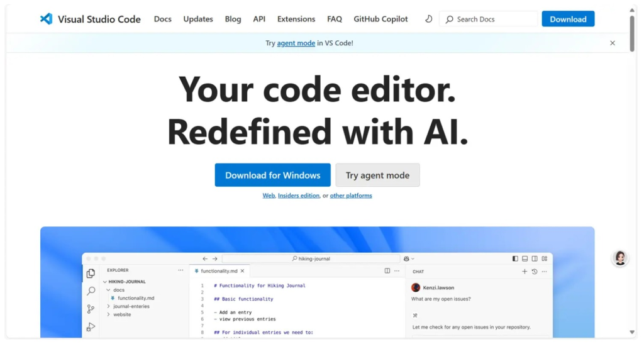Screen dimensions: 644x344
Task: Open the API menu item
Action: click(x=259, y=19)
